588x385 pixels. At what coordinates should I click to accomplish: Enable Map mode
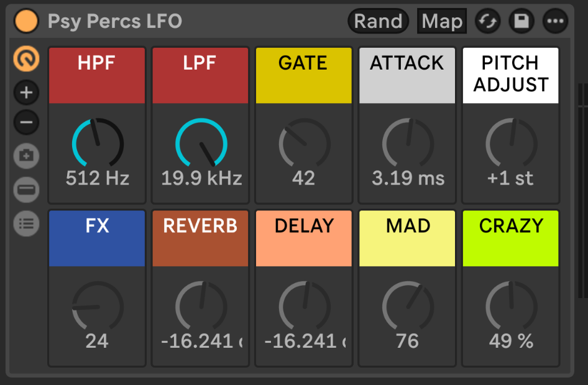pos(441,20)
